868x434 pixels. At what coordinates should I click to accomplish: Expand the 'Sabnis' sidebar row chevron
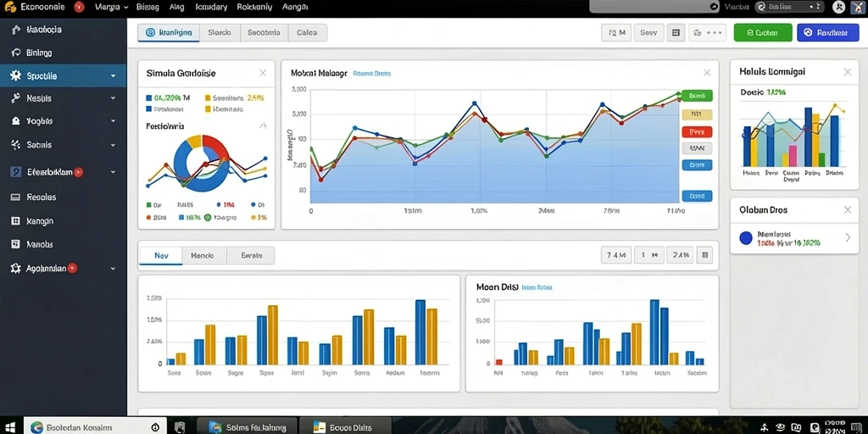pyautogui.click(x=113, y=144)
